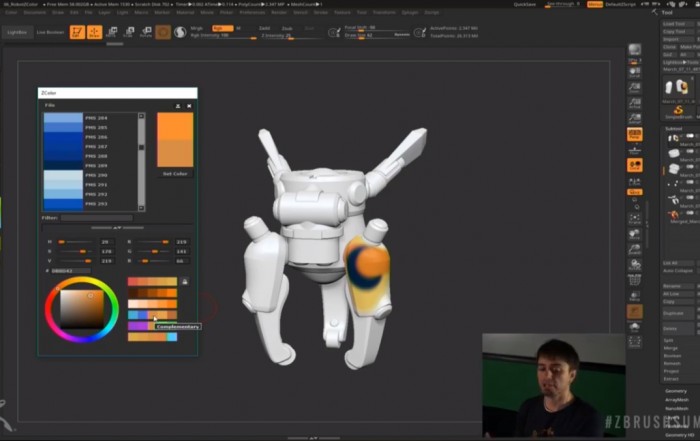Expand the ArrayMesh section
Image resolution: width=700 pixels, height=441 pixels.
(x=677, y=400)
